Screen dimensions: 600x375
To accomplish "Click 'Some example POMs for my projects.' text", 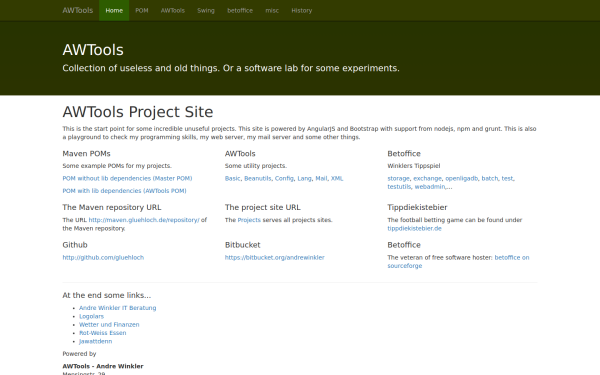I will [x=117, y=166].
